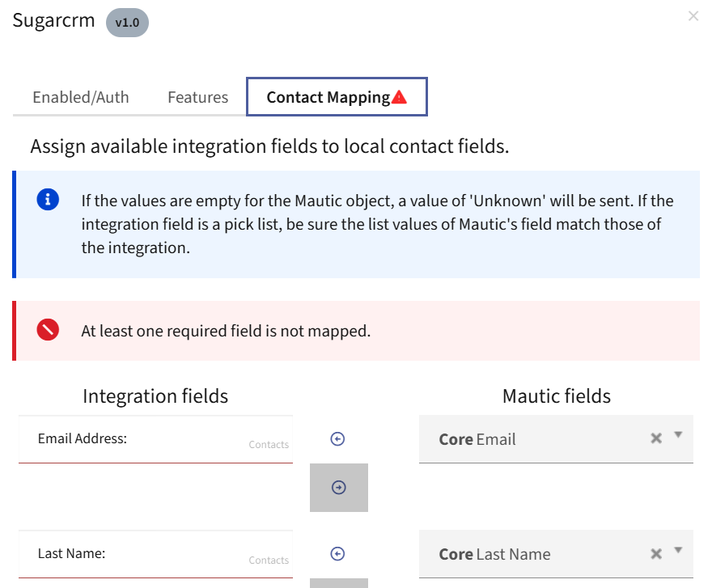Click the Email Address integration field

pyautogui.click(x=155, y=439)
